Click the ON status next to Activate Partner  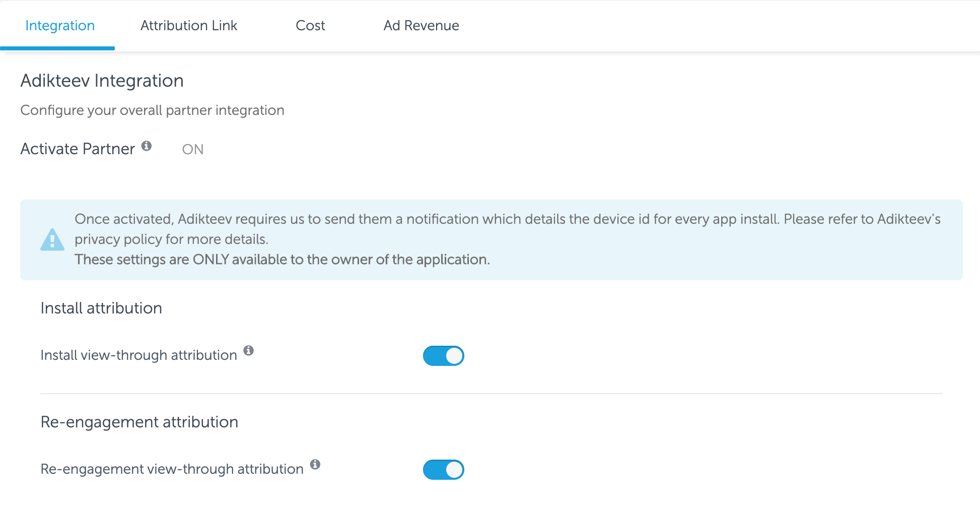[x=193, y=149]
